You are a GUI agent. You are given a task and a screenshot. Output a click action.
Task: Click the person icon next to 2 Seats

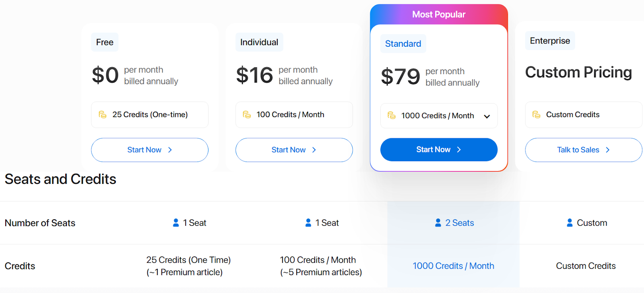click(437, 222)
